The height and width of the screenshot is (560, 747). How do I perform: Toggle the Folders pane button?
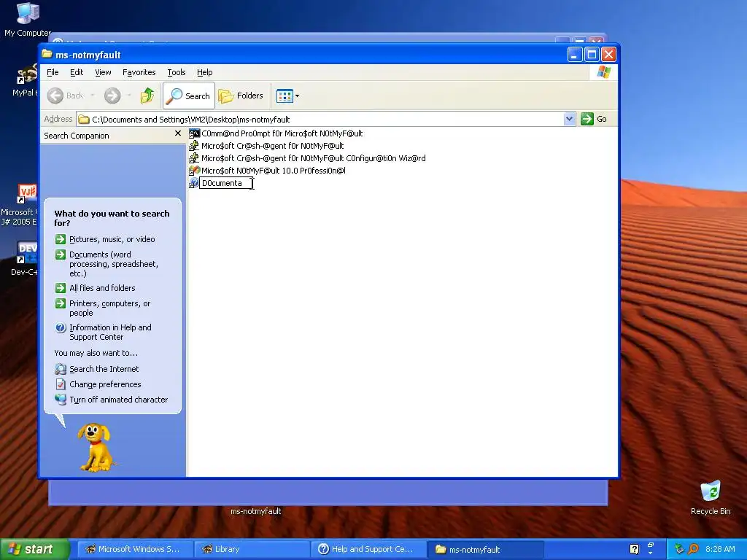(x=241, y=96)
